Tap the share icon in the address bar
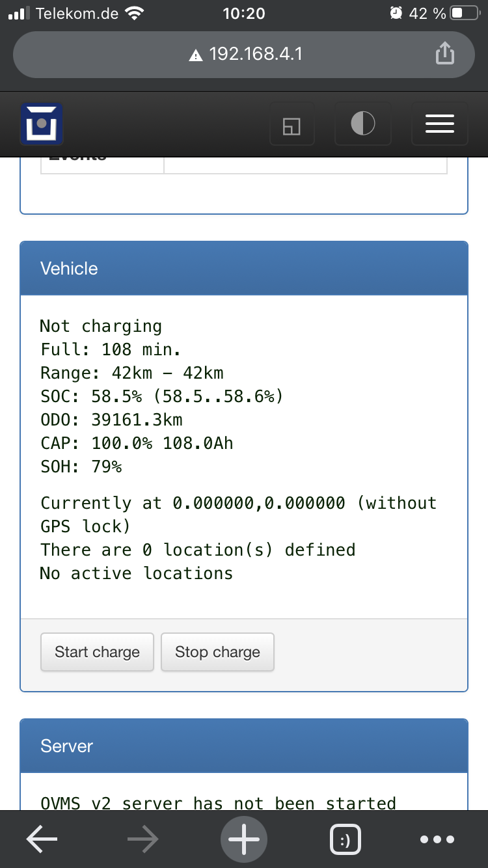The image size is (488, 868). pyautogui.click(x=444, y=53)
